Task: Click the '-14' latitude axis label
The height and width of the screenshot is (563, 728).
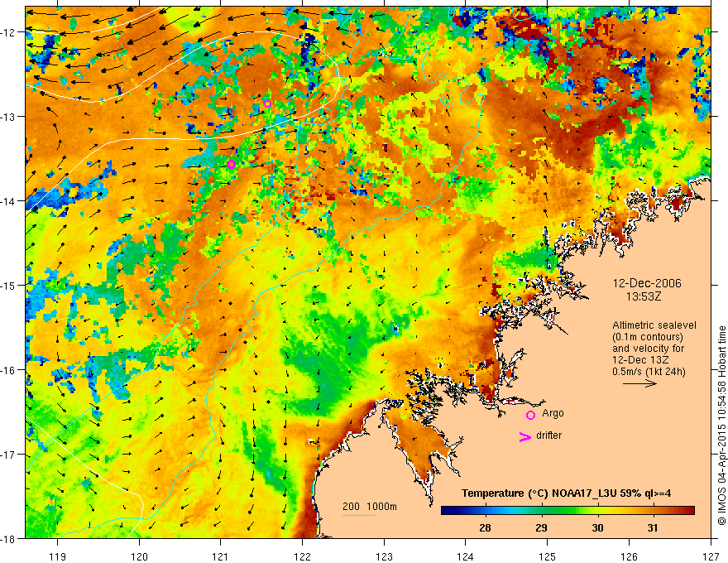Action: (x=9, y=200)
